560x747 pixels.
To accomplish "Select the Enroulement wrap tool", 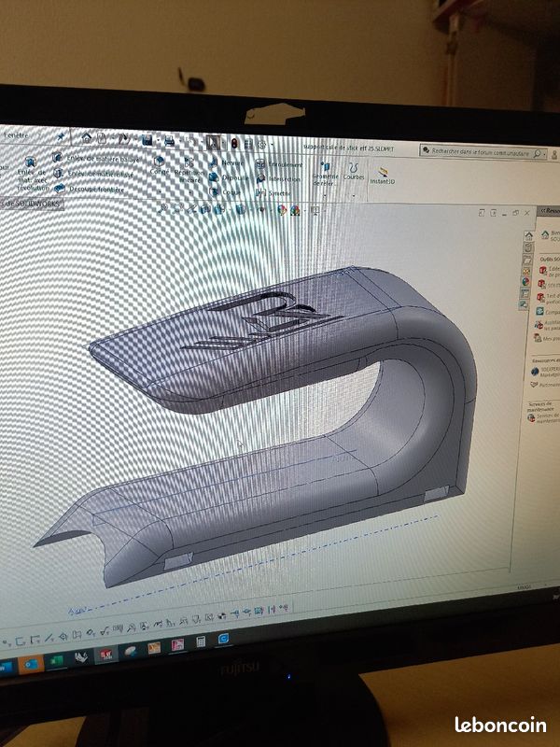I will click(x=279, y=164).
